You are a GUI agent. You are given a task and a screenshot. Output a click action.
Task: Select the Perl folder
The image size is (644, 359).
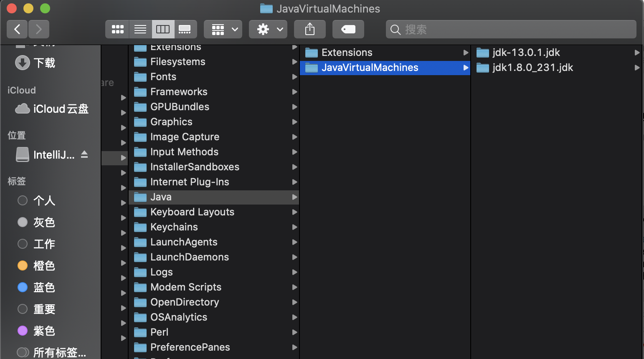coord(214,332)
